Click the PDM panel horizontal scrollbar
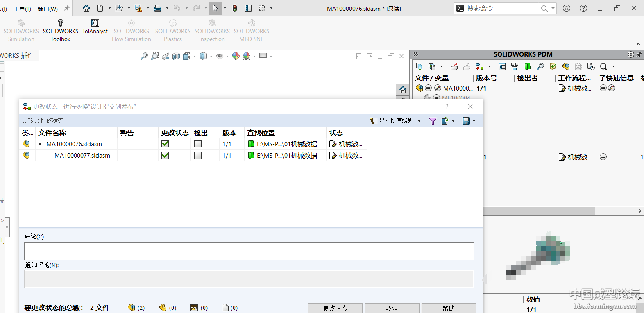The width and height of the screenshot is (644, 313). click(x=539, y=211)
